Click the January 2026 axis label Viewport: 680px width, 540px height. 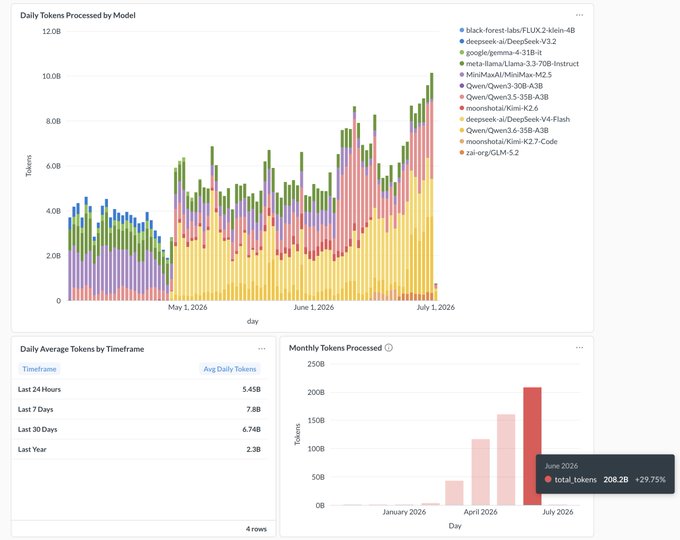pos(404,512)
